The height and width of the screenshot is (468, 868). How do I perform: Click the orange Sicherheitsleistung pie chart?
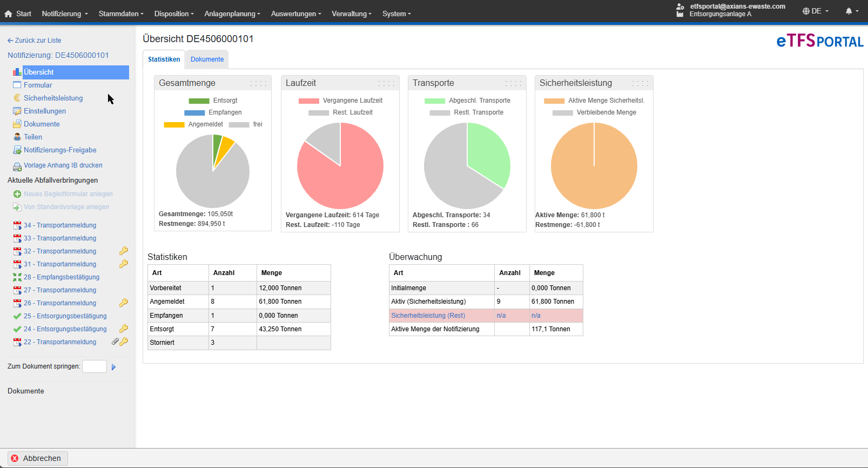(x=594, y=166)
